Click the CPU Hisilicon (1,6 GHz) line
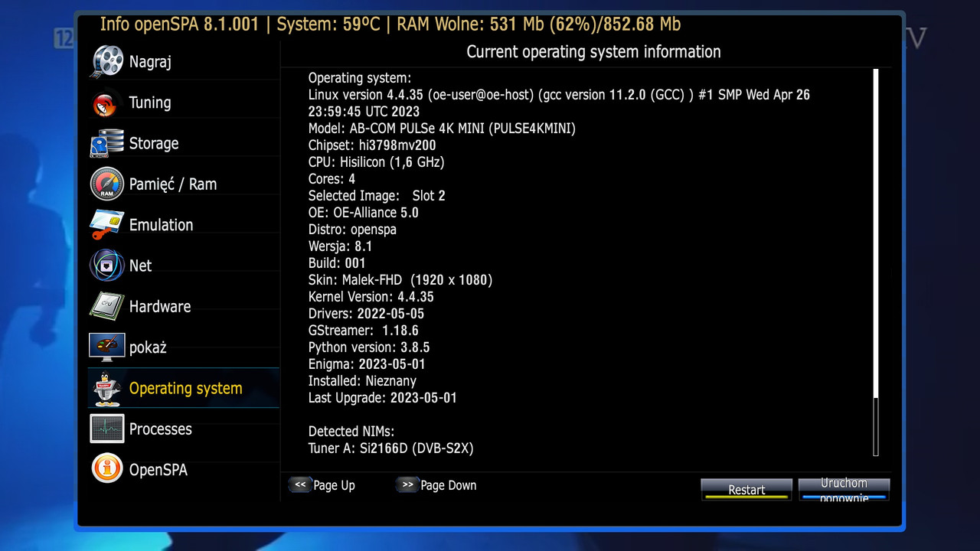Viewport: 980px width, 551px height. (377, 162)
